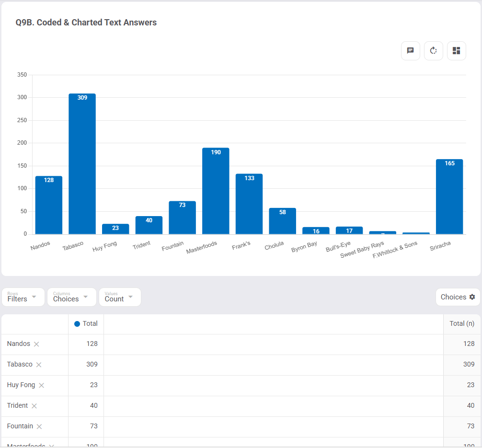Image resolution: width=482 pixels, height=448 pixels.
Task: Click the Q9B chart title text
Action: click(x=86, y=23)
